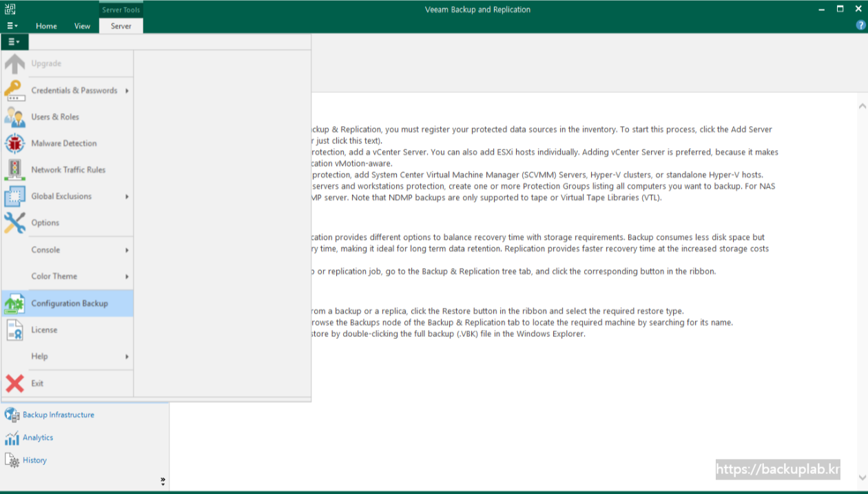Screen dimensions: 868x494
Task: Click the Network Traffic Rules traffic-light icon
Action: [14, 169]
